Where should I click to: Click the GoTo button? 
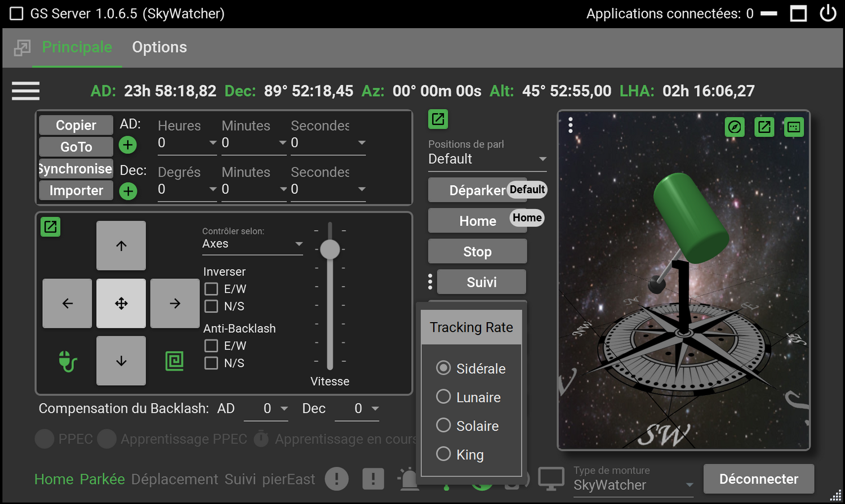pos(76,147)
